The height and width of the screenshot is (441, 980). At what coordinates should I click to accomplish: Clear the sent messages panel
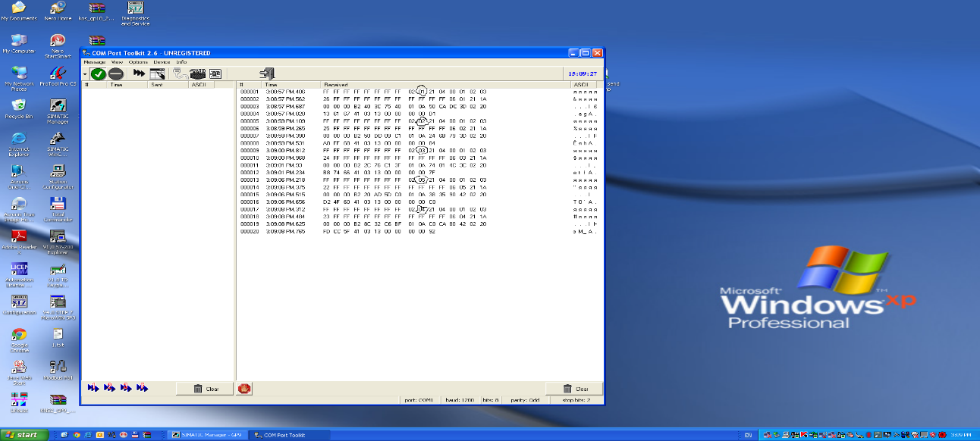[x=205, y=389]
